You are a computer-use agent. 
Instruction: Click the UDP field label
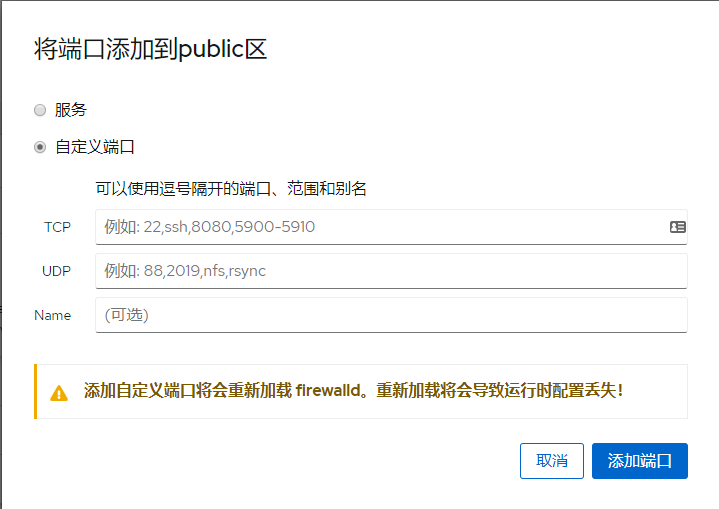[56, 271]
